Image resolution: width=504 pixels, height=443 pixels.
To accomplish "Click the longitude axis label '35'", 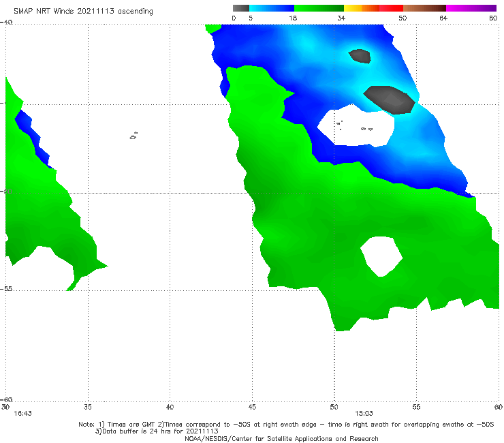I will [x=88, y=407].
